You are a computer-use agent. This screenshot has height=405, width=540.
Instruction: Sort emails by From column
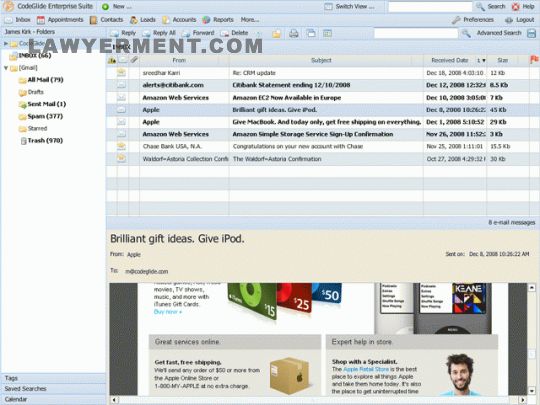pos(179,60)
